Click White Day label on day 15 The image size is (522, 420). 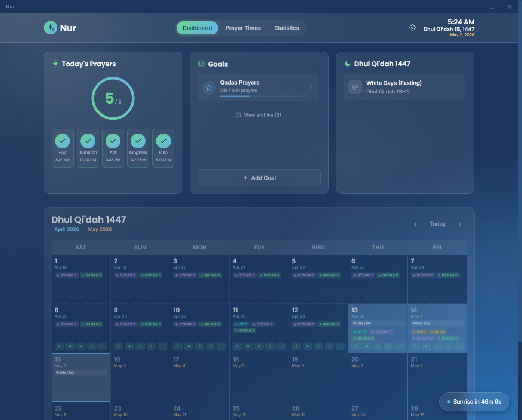[81, 373]
